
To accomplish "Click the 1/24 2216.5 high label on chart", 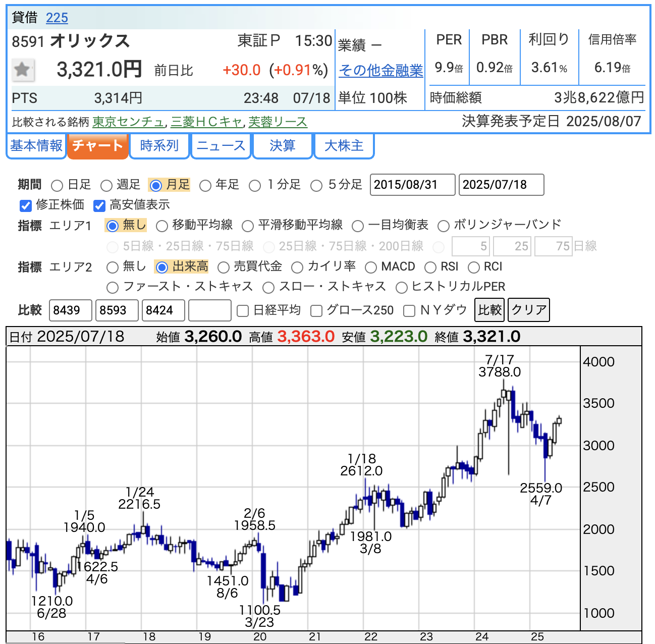I will 139,498.
